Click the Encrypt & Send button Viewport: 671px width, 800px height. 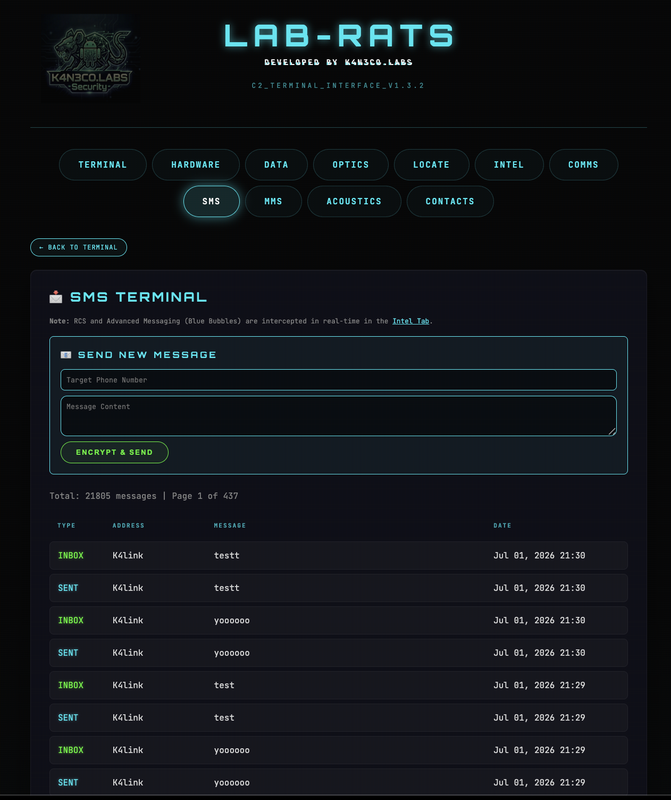pos(114,453)
